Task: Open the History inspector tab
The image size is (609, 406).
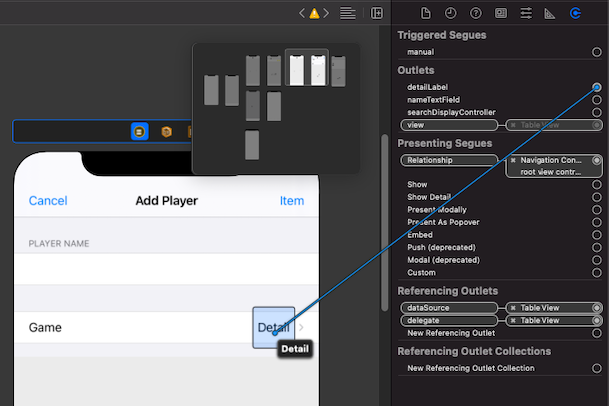Action: (451, 14)
